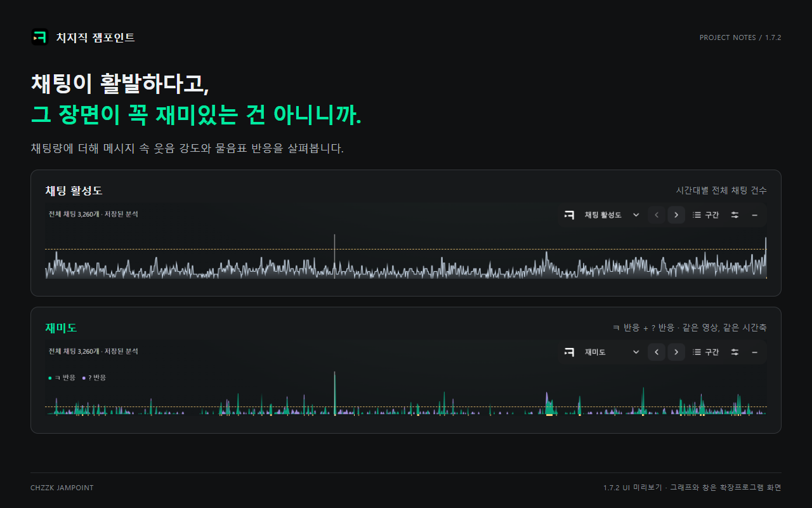Open slider settings icon in 재미도 toolbar
812x508 pixels.
point(735,352)
